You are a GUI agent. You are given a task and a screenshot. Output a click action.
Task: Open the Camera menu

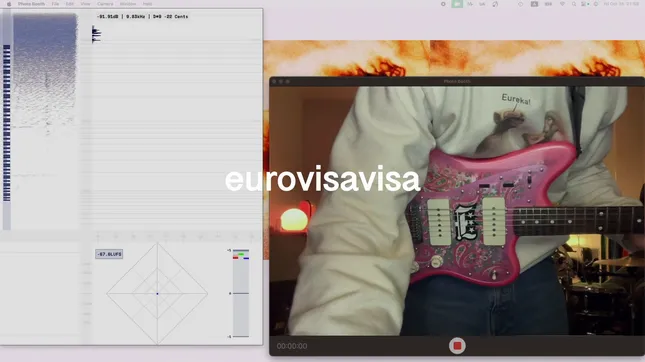[x=105, y=4]
